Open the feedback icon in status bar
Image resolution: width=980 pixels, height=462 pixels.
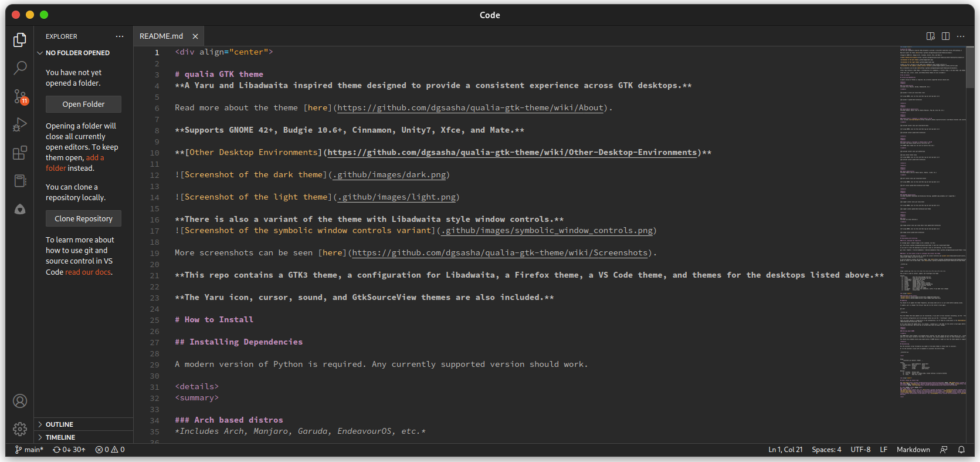pos(944,450)
